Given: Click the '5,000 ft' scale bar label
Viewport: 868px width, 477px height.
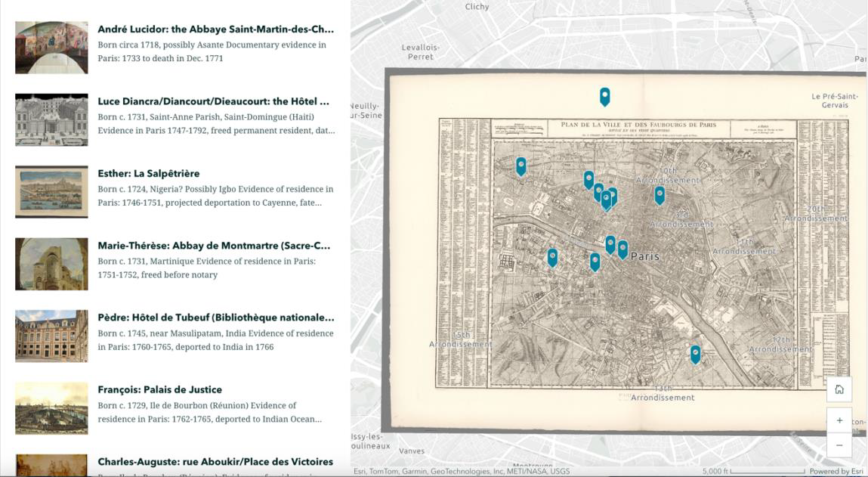Looking at the screenshot, I should [x=715, y=472].
